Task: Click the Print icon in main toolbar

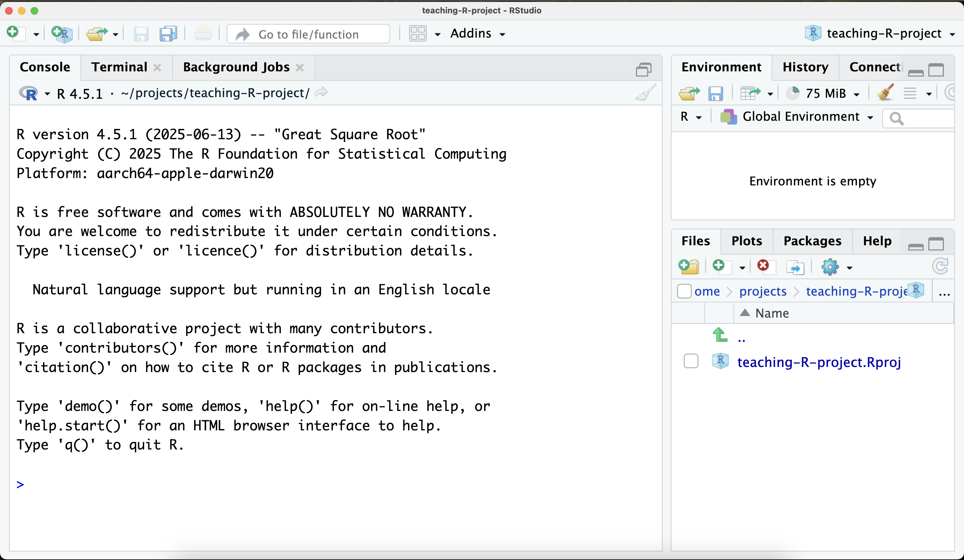Action: coord(203,34)
